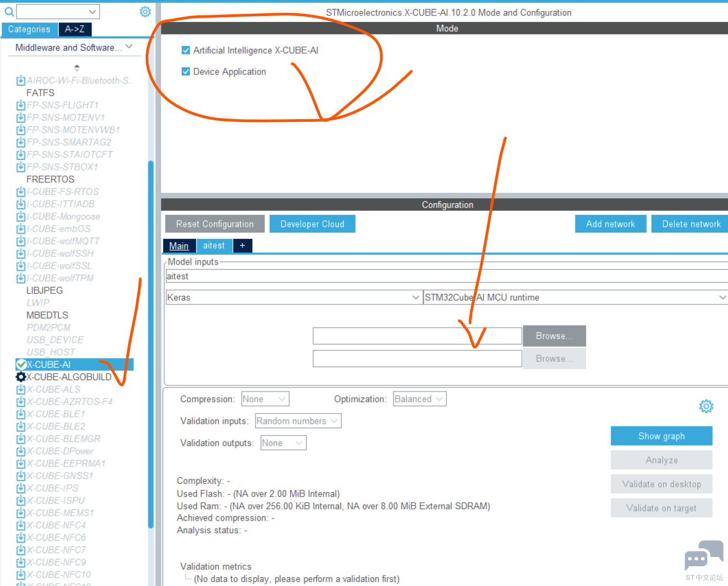Click the download icon beside I-CUBE-wolfMQTT
Viewport: 728px width, 586px height.
tap(21, 241)
